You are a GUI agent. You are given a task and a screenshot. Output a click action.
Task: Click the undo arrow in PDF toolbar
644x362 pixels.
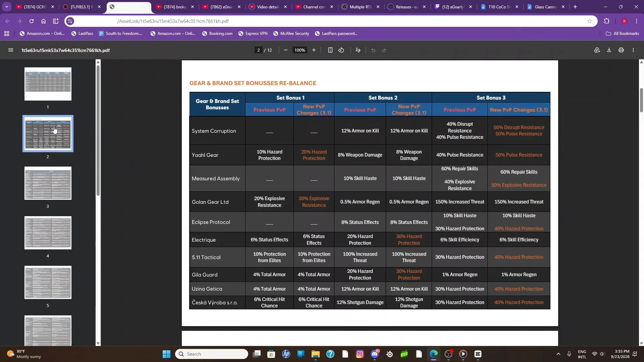tap(373, 50)
